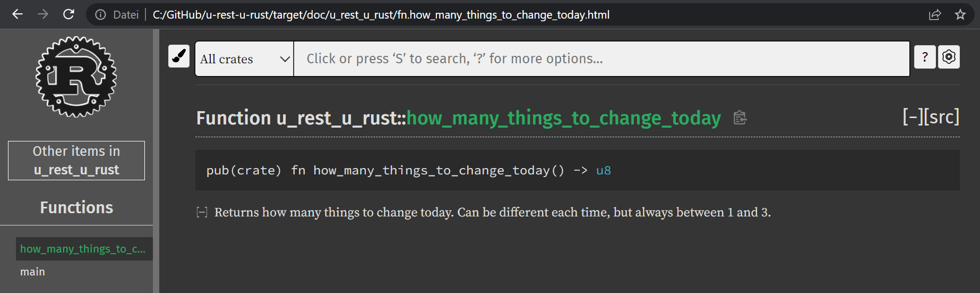Go back to previous page

(18, 14)
